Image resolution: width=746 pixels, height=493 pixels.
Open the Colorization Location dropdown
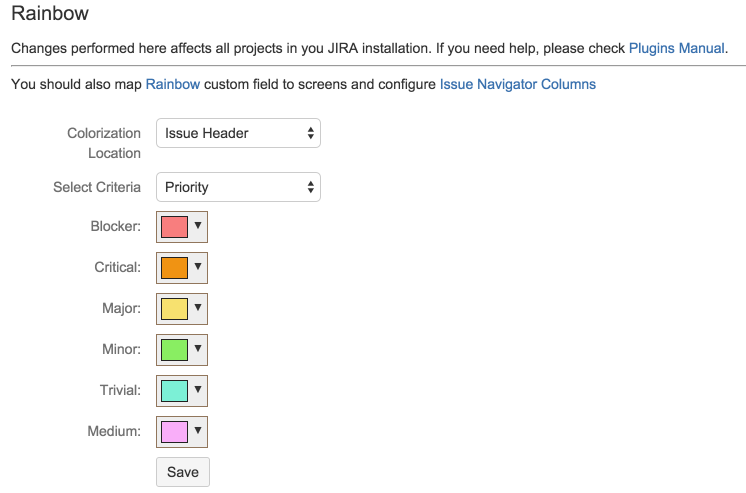[x=238, y=133]
